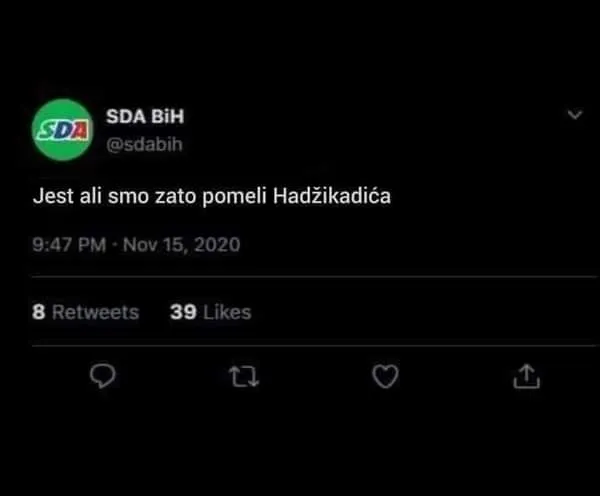Open the green SDA profile avatar
Screen dimensions: 600x496
point(63,130)
